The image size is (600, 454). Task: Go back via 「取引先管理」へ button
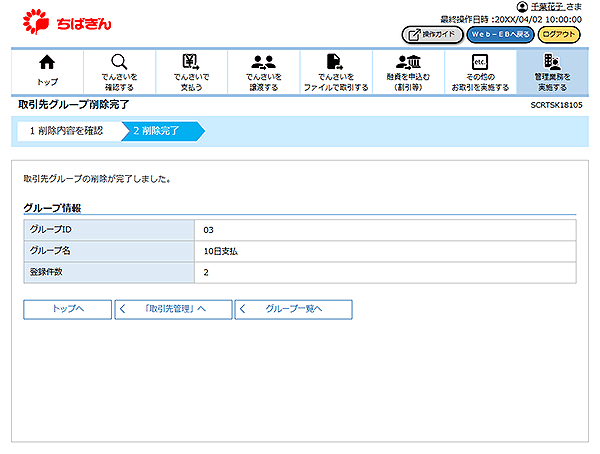click(173, 309)
